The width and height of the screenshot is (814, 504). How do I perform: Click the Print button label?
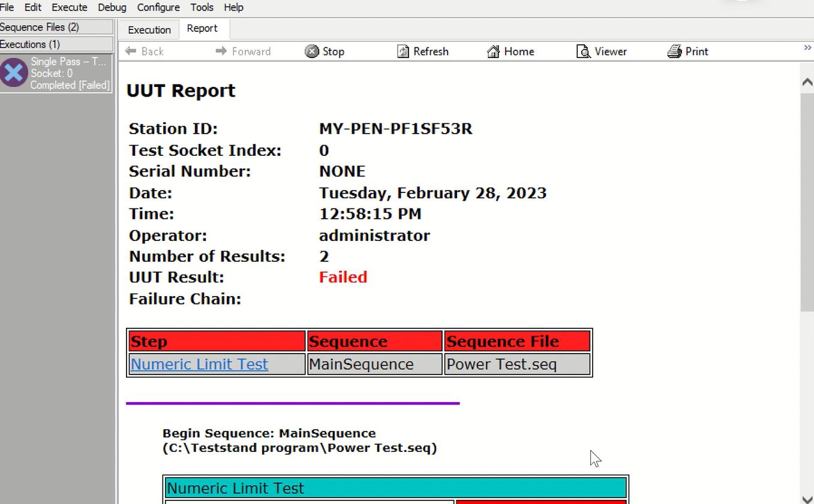coord(697,52)
